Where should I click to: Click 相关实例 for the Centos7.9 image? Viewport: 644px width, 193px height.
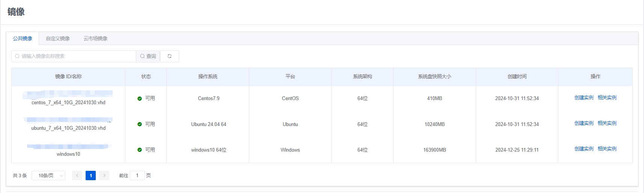[x=607, y=98]
